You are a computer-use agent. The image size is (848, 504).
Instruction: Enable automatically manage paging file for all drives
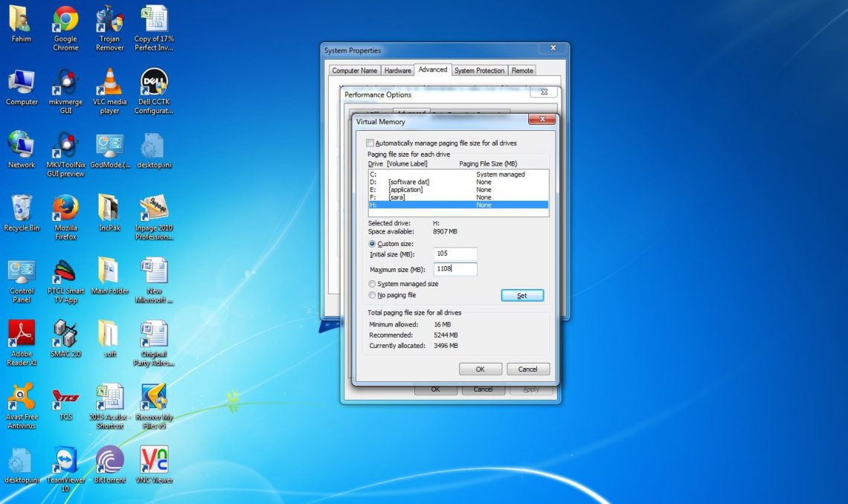369,143
